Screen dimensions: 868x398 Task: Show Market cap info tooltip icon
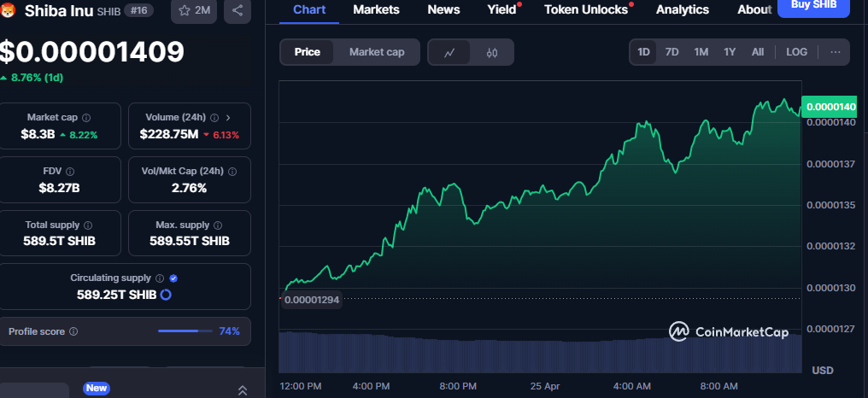(x=86, y=118)
